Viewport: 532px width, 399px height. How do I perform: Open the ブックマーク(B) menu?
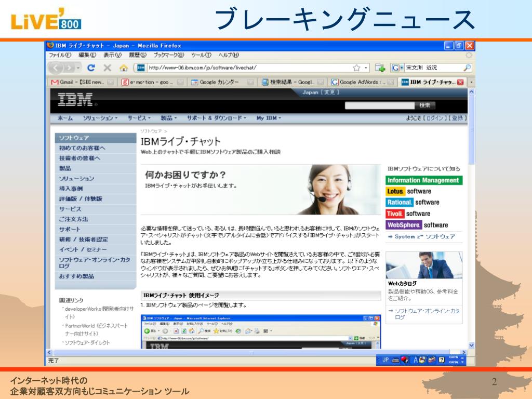pos(169,55)
